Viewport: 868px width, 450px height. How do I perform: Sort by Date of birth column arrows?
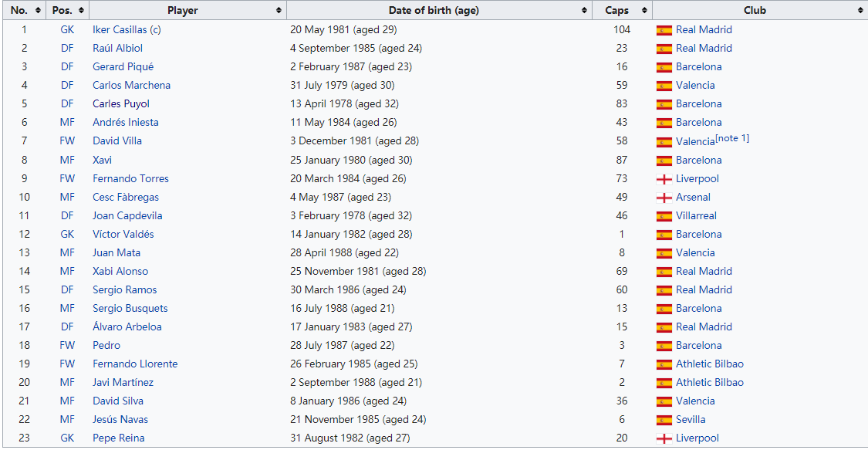(584, 11)
